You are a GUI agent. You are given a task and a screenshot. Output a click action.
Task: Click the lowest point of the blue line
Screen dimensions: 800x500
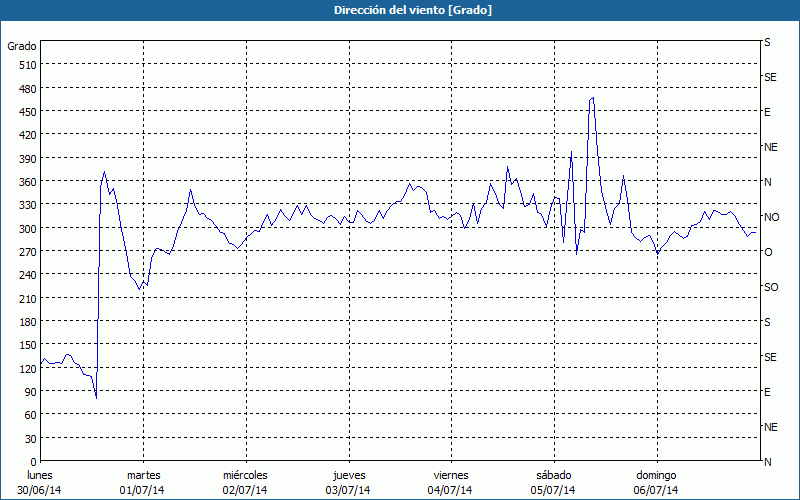click(96, 398)
